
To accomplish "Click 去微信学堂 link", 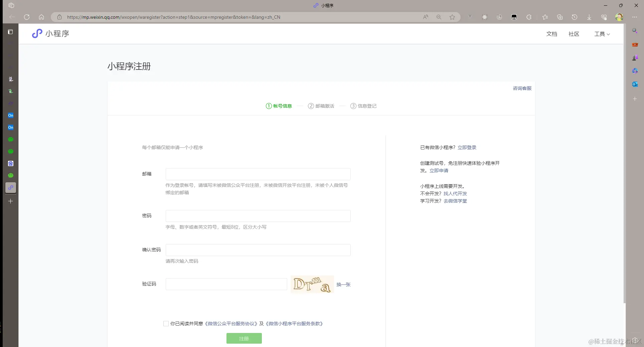I will [x=455, y=201].
